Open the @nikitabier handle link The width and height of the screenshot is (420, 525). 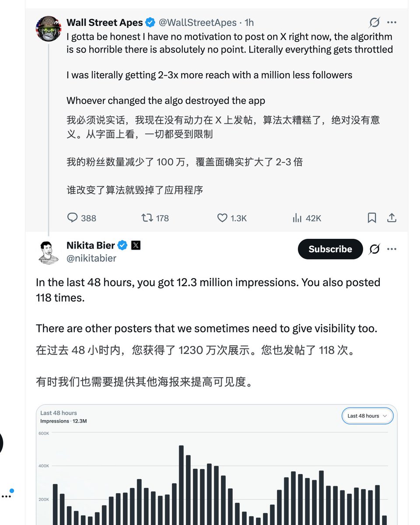[91, 259]
